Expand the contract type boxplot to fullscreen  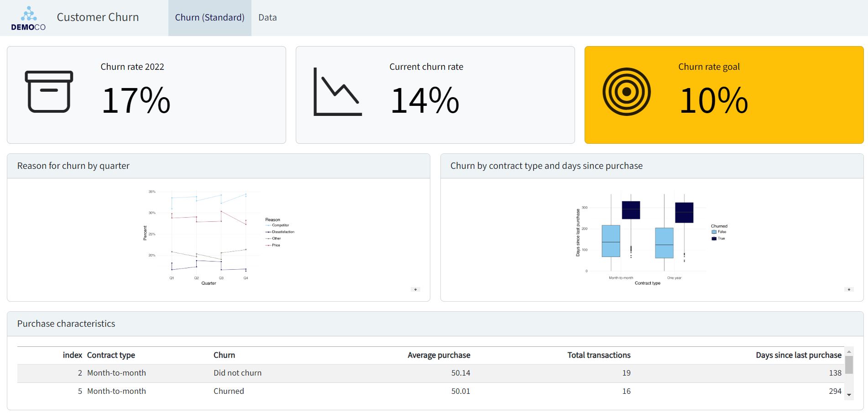pyautogui.click(x=849, y=289)
